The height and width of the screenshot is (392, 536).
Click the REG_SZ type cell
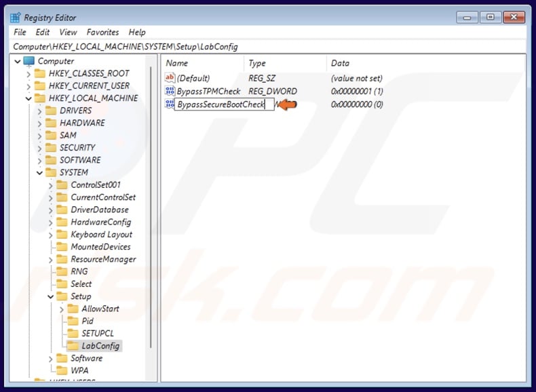click(262, 78)
